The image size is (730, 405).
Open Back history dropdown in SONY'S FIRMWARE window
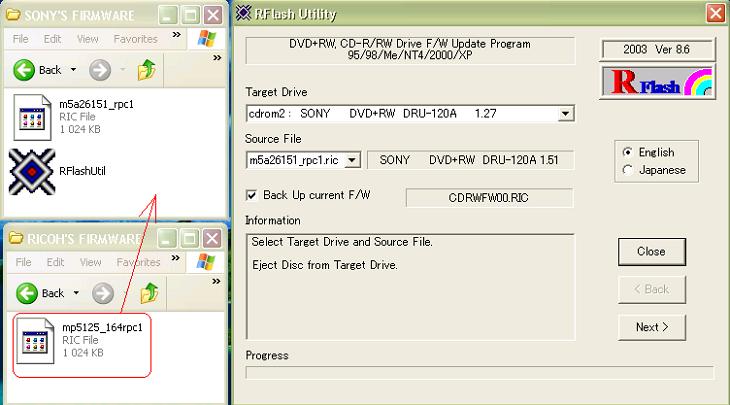(73, 70)
